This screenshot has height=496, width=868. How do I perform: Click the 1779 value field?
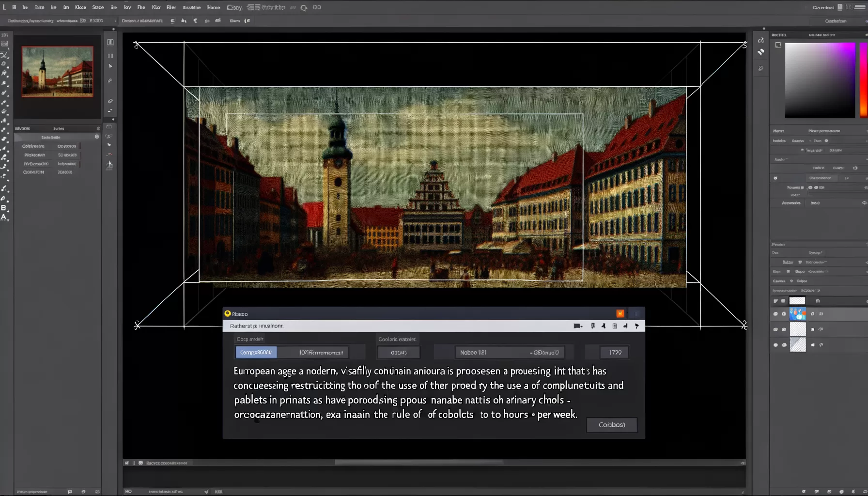click(x=615, y=352)
